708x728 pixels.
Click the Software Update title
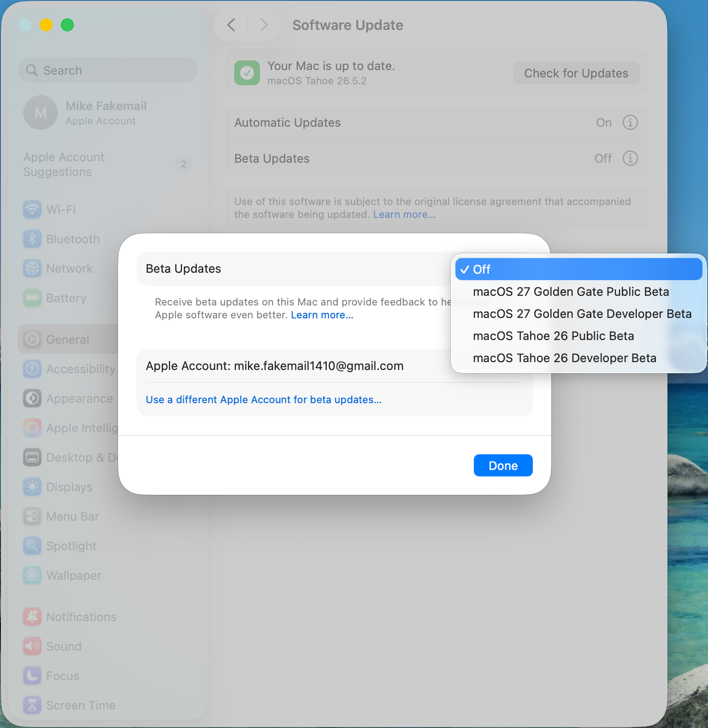click(348, 25)
